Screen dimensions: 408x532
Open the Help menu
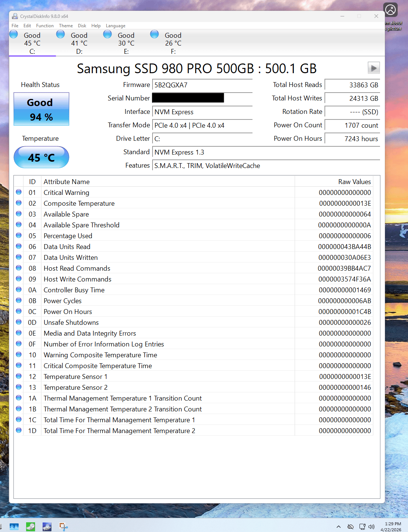(96, 26)
